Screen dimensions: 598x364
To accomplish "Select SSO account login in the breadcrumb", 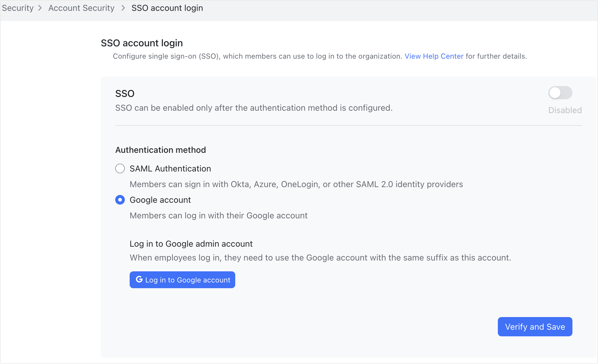I will point(167,8).
